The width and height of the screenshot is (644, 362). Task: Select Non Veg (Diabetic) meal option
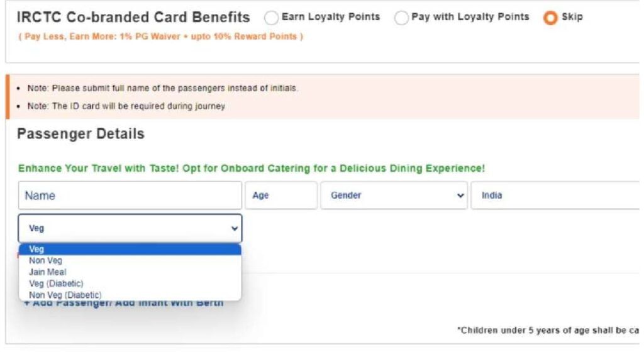65,295
